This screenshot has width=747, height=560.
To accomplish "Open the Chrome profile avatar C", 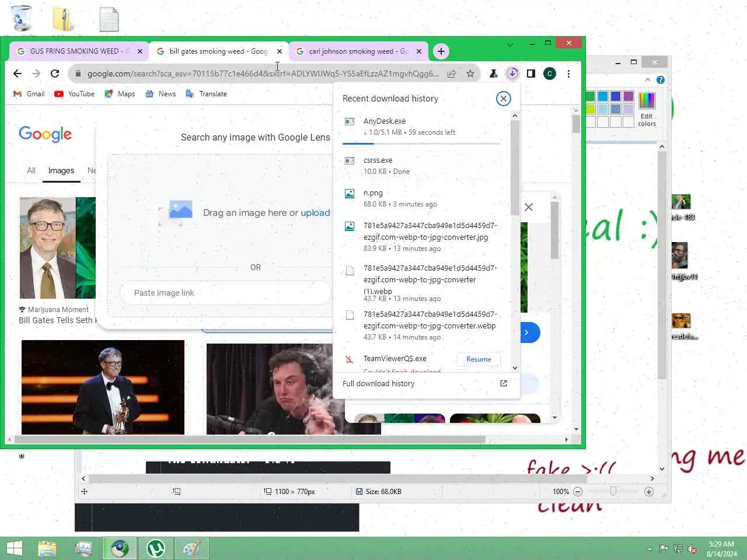I will point(549,73).
